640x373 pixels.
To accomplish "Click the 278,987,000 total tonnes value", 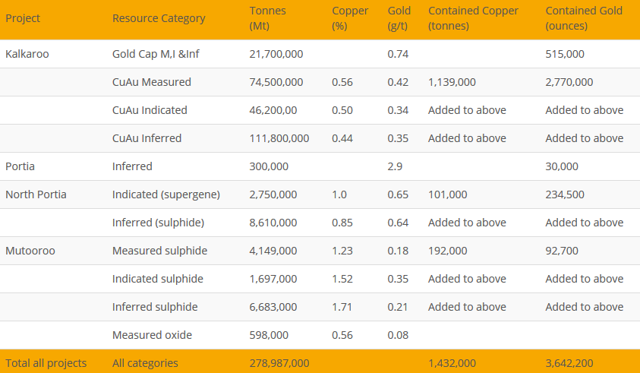I will point(279,363).
